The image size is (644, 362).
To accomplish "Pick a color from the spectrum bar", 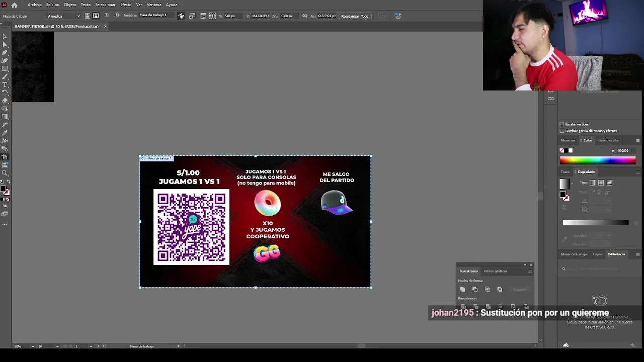I will 598,160.
